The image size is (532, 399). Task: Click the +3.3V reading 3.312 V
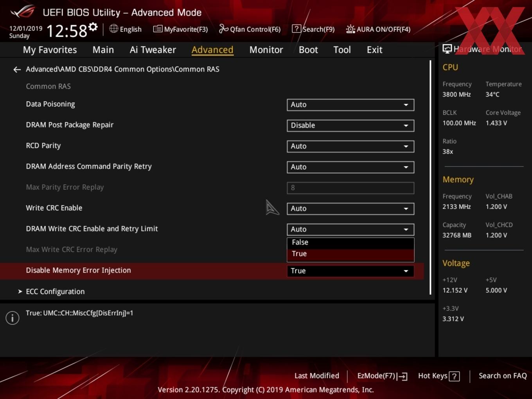pos(453,319)
